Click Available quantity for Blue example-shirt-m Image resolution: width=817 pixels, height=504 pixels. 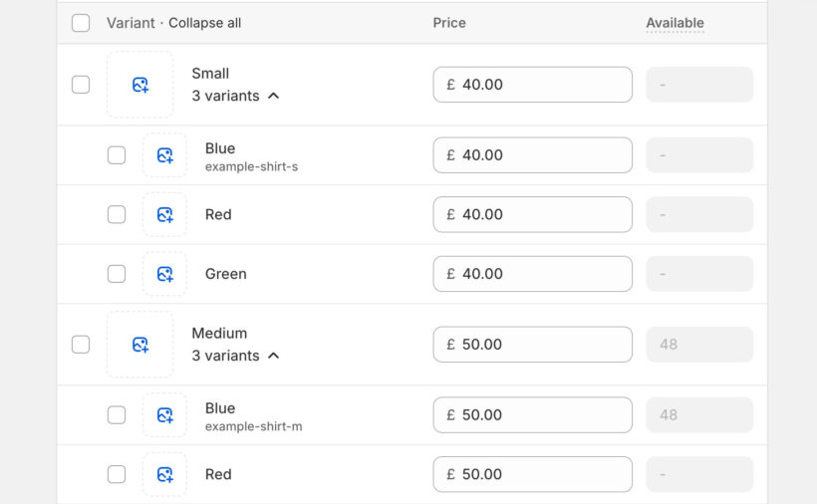pos(699,415)
